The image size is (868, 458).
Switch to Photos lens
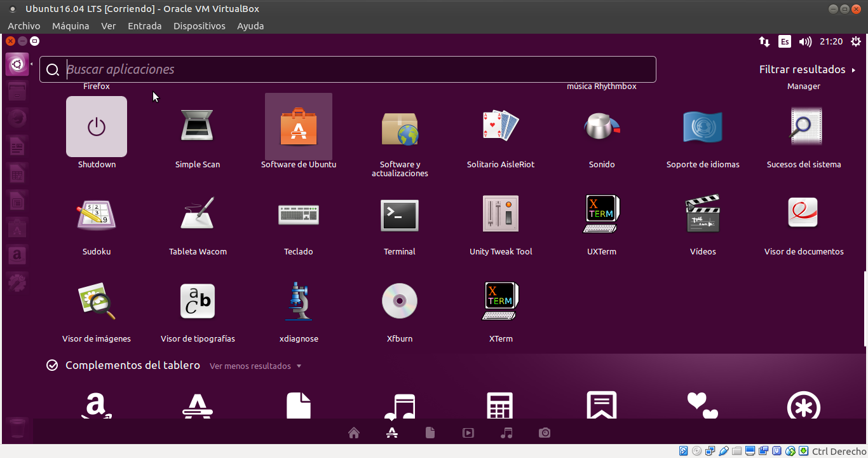click(545, 433)
